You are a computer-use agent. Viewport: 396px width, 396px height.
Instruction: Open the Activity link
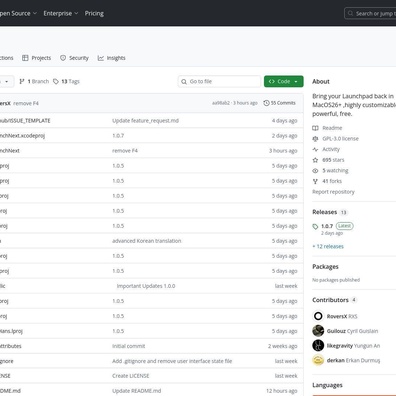pos(331,149)
